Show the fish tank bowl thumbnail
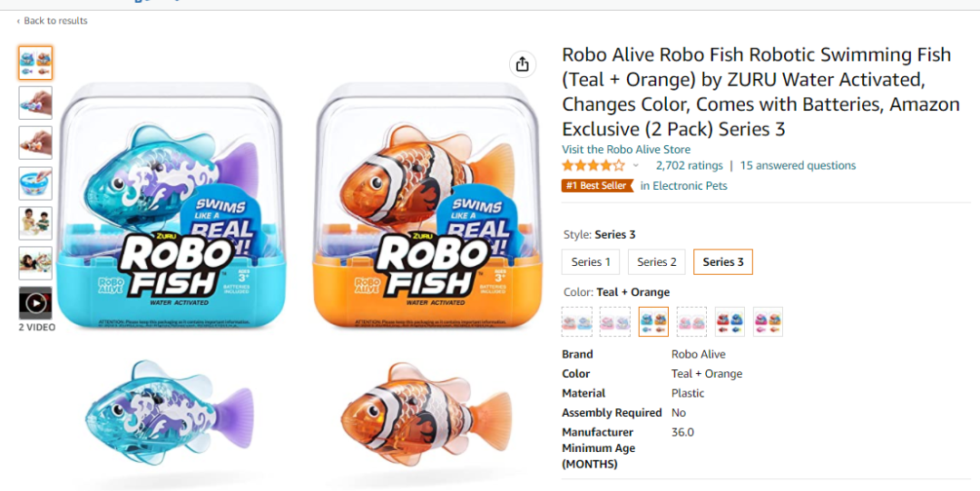This screenshot has width=980, height=491. pyautogui.click(x=35, y=183)
